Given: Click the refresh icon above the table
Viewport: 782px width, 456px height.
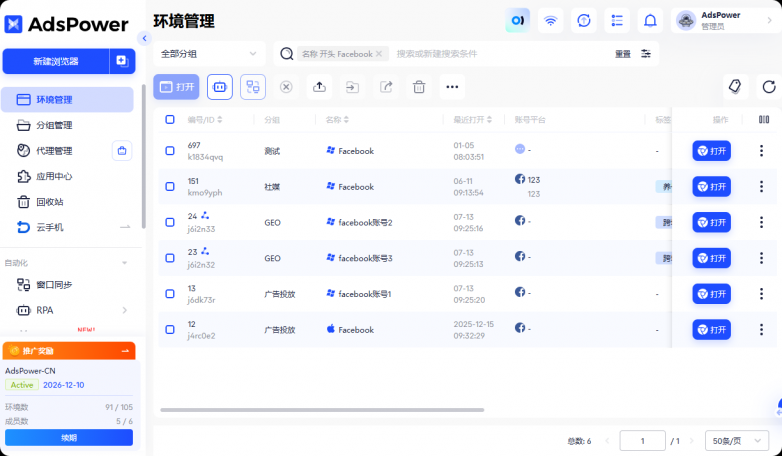Looking at the screenshot, I should point(769,87).
